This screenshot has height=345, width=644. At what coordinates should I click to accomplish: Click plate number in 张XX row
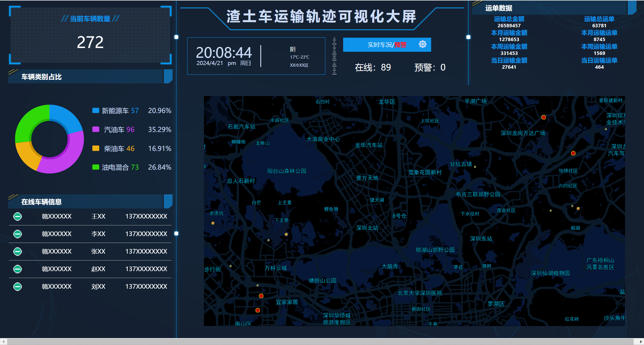click(x=56, y=251)
